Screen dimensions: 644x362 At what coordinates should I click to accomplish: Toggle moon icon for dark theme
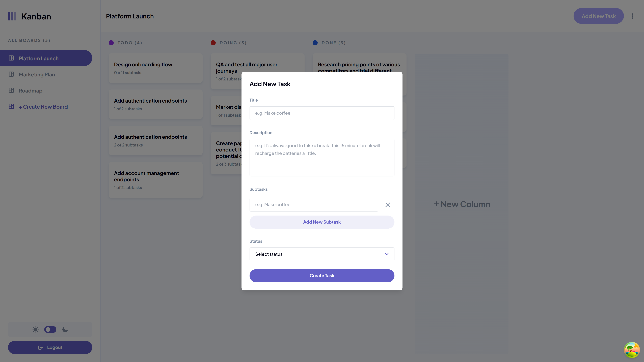(x=65, y=329)
